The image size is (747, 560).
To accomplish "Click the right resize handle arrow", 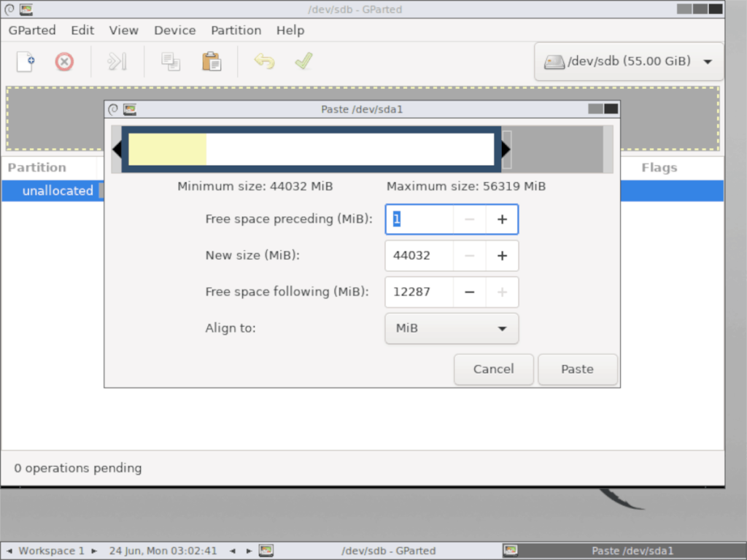I will click(x=506, y=149).
